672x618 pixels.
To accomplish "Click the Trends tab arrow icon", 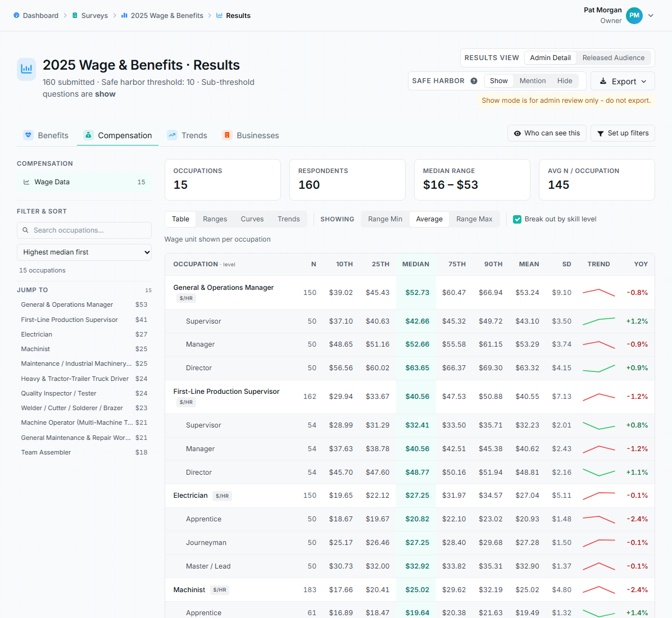I will pyautogui.click(x=172, y=135).
